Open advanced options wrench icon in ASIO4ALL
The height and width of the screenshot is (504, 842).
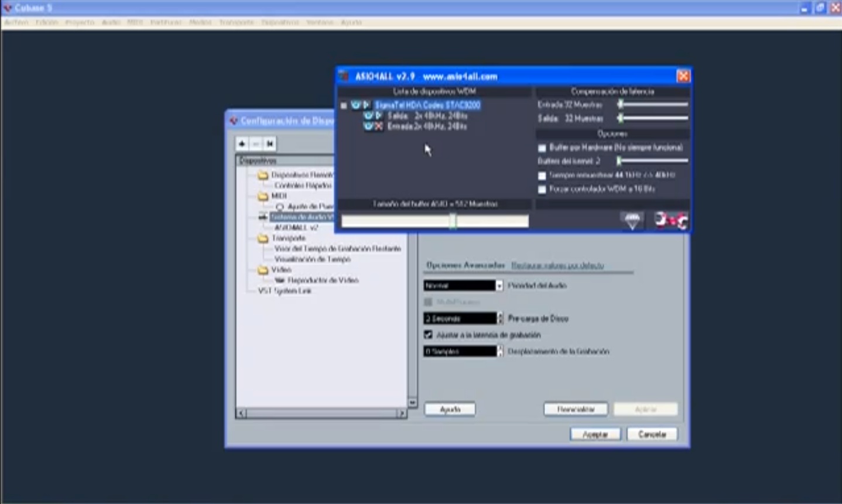tap(671, 221)
